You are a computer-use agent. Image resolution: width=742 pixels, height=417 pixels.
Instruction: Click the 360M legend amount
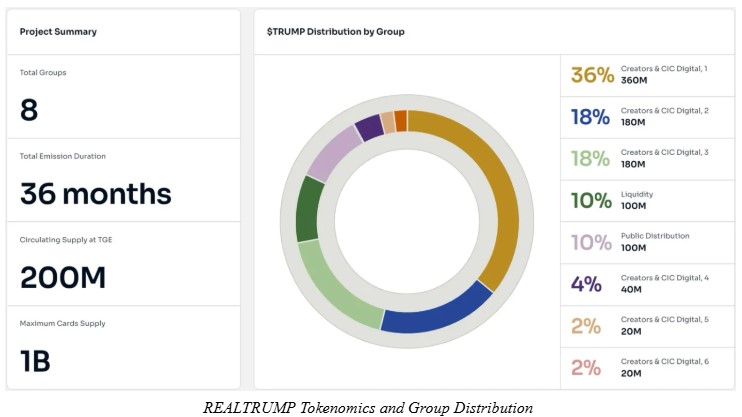click(x=634, y=80)
